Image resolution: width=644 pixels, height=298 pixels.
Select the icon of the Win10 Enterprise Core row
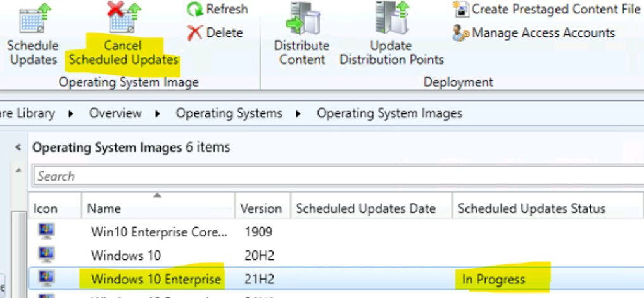(x=46, y=231)
